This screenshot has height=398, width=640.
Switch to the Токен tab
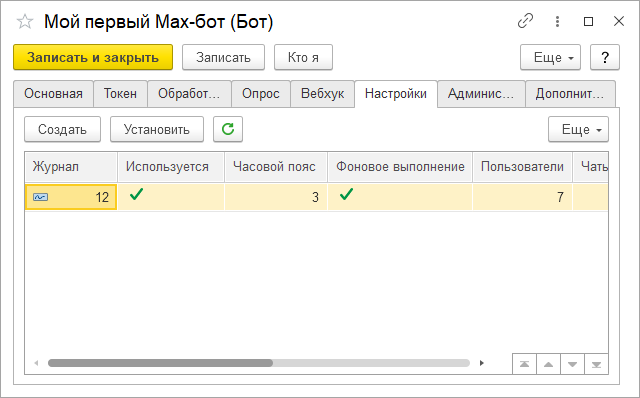pos(120,94)
